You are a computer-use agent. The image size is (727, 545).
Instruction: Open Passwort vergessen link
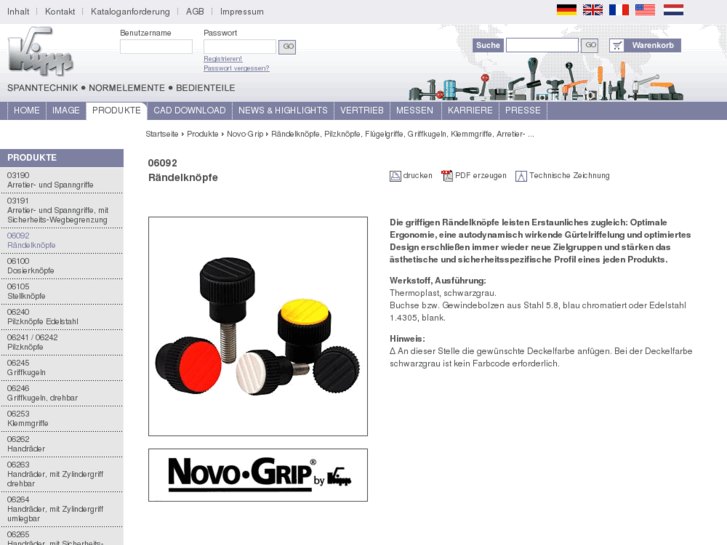tap(236, 68)
